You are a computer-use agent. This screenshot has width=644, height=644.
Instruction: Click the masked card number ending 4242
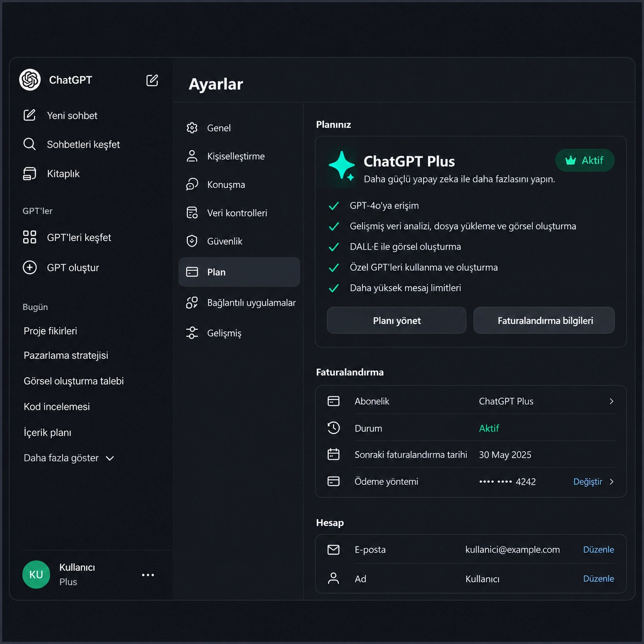[x=507, y=482]
